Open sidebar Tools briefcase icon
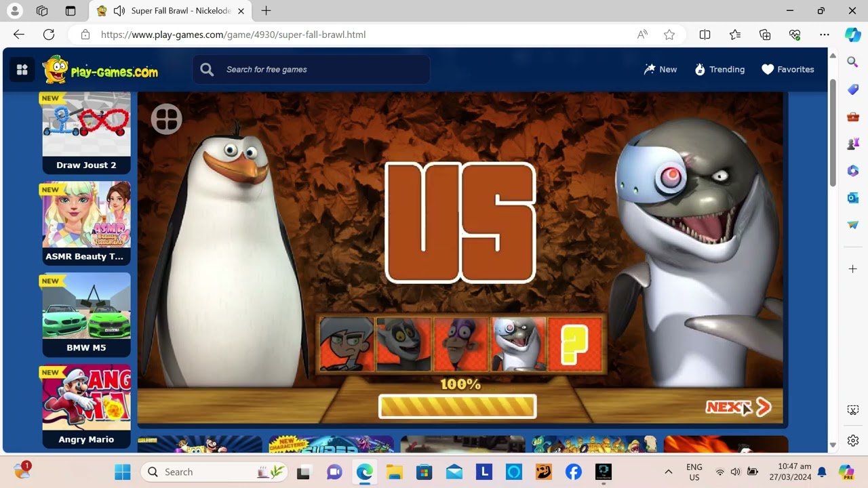 [x=853, y=117]
